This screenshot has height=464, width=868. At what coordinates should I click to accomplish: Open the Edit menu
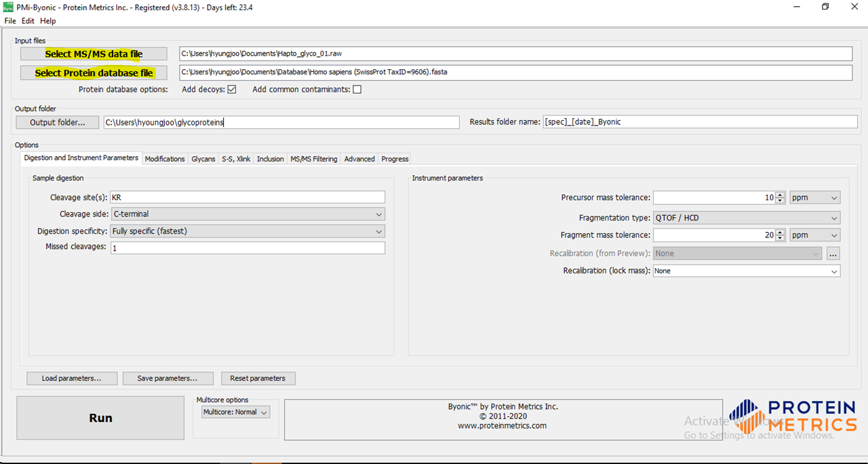click(28, 21)
